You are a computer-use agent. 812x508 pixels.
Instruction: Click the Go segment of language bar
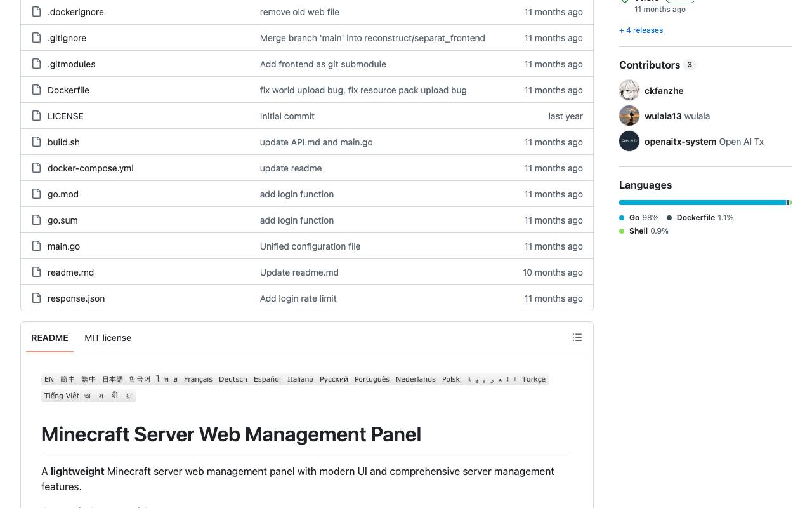(x=702, y=203)
